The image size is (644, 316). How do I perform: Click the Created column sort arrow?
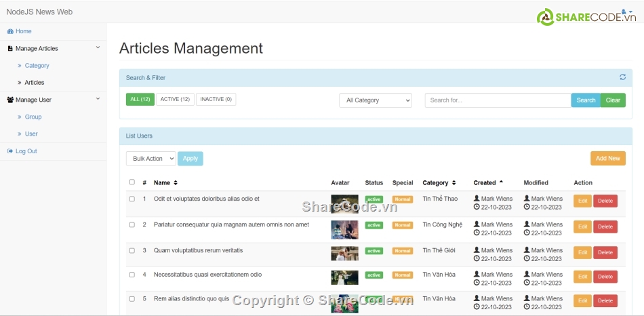pos(501,182)
